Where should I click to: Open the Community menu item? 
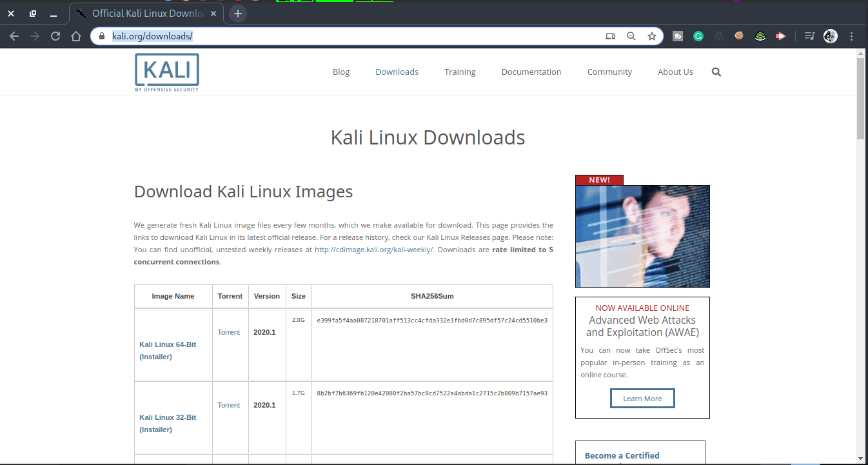pyautogui.click(x=609, y=72)
